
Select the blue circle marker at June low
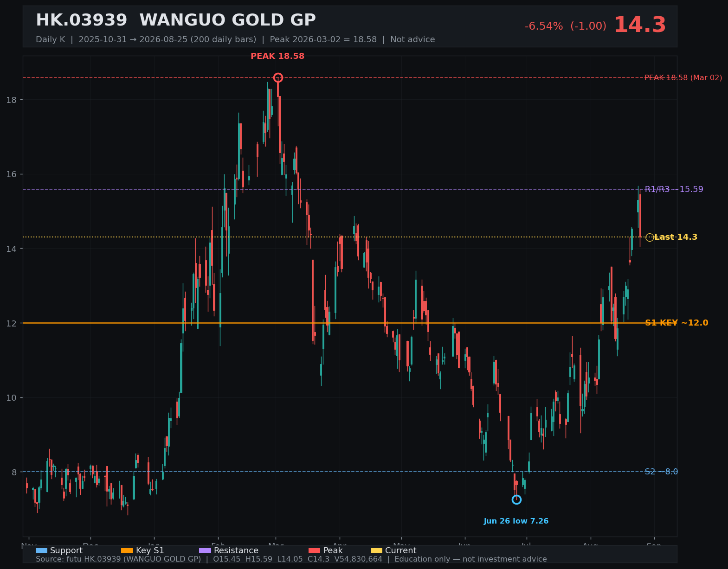tap(516, 499)
